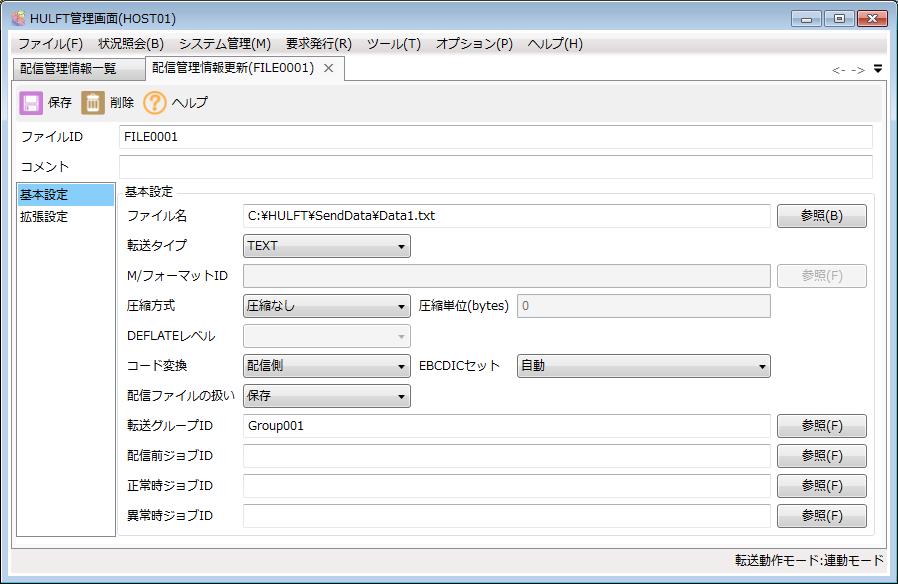Click the コメント input field
The width and height of the screenshot is (898, 584).
[x=496, y=167]
